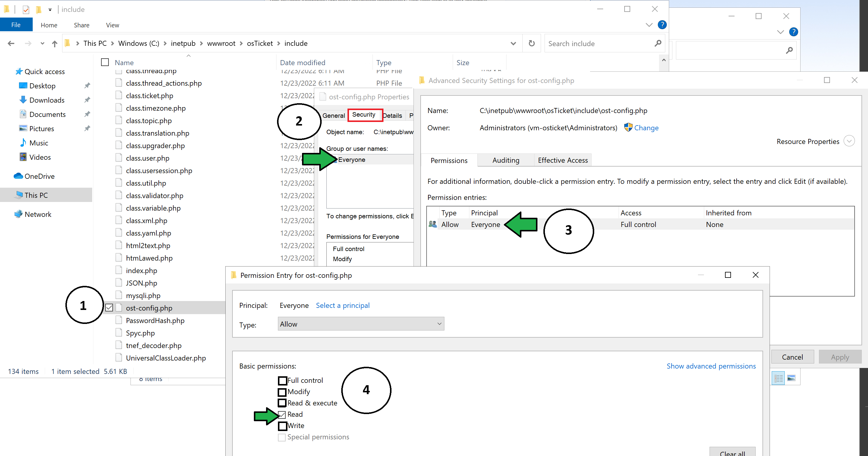Click the Network icon in sidebar
The image size is (868, 456).
18,214
